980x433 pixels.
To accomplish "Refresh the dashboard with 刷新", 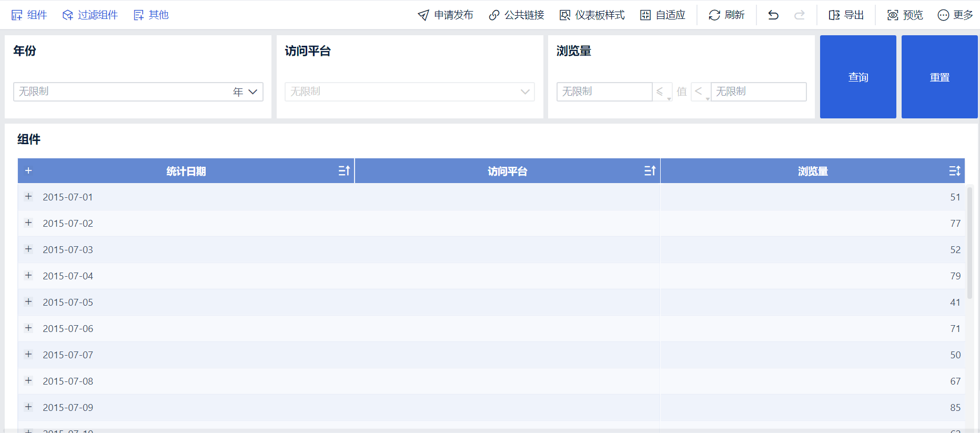I will coord(726,15).
